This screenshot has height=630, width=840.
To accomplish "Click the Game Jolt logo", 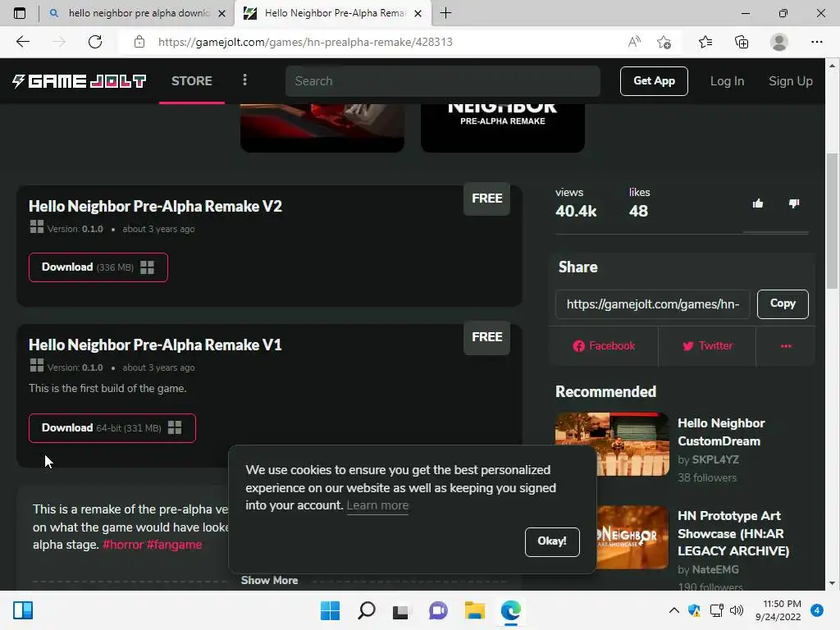I will click(x=80, y=81).
